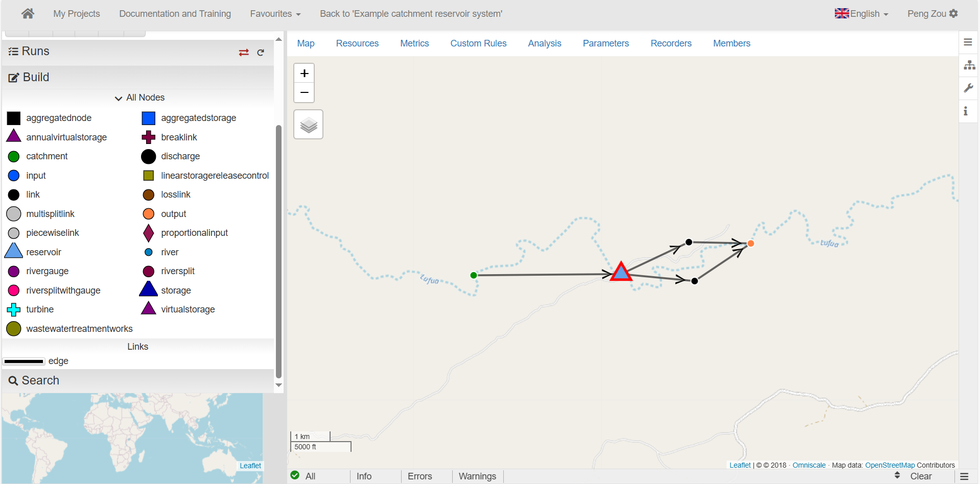Toggle the Errors log filter
The height and width of the screenshot is (484, 980).
click(x=419, y=476)
